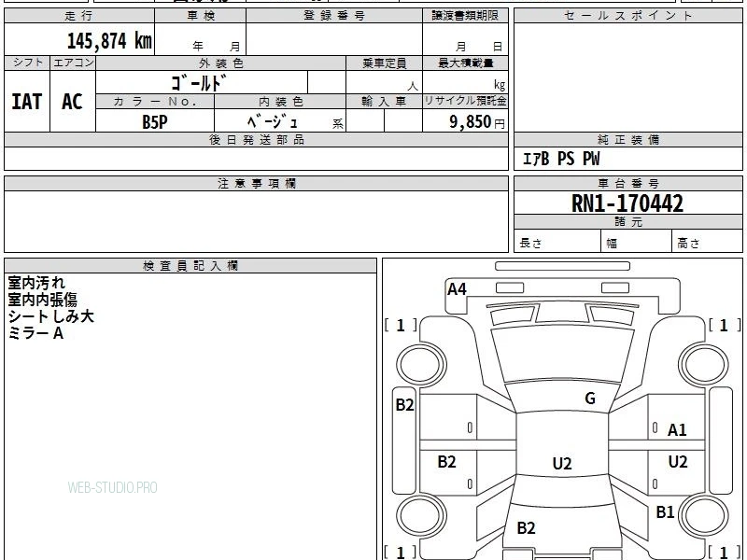The width and height of the screenshot is (747, 560).
Task: Click the 車検 inspection header
Action: click(201, 16)
